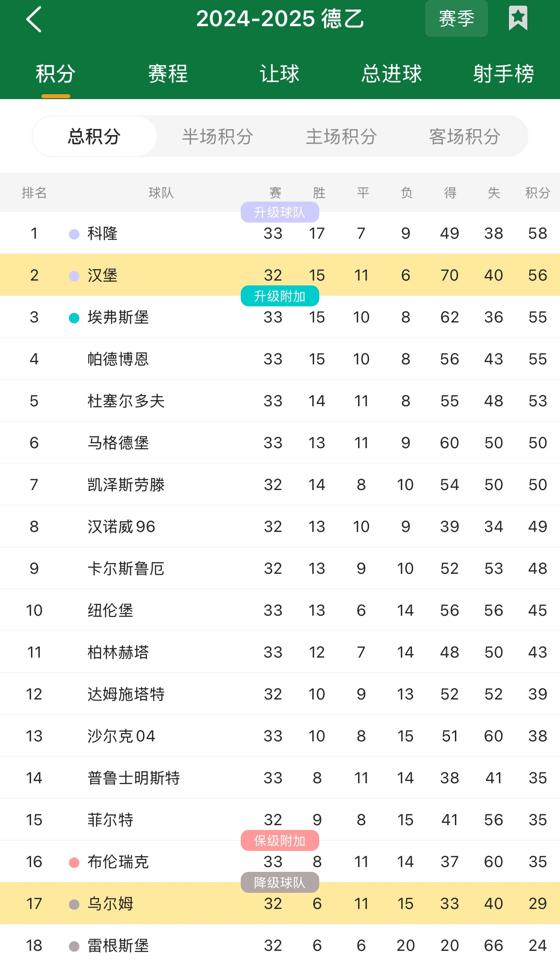Tap the back arrow icon

coord(34,19)
